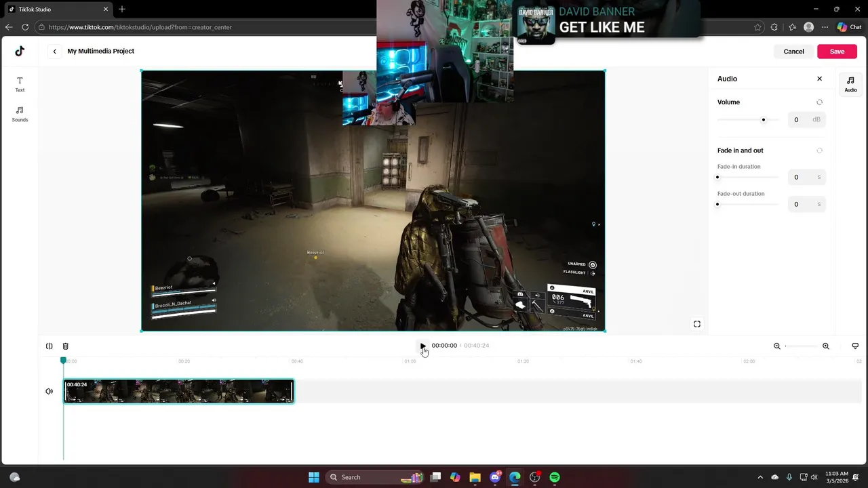This screenshot has width=868, height=488.
Task: Adjust the Volume slider handle
Action: click(763, 120)
